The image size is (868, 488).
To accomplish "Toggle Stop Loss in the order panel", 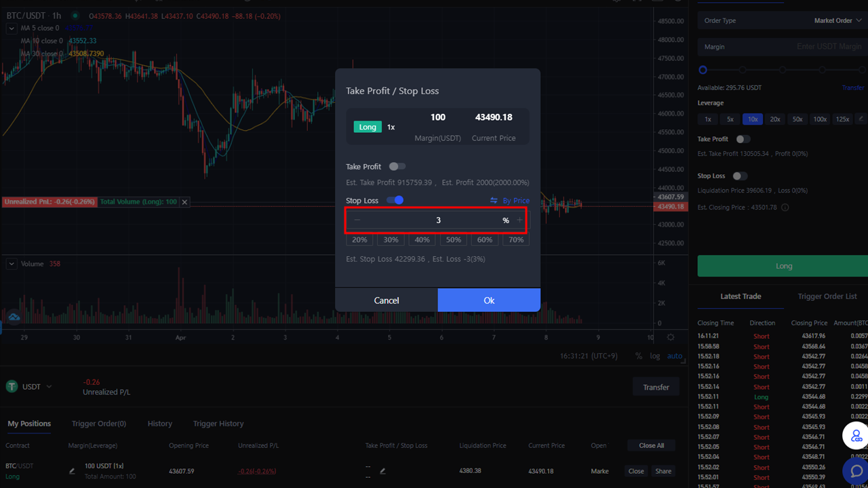I will [740, 176].
